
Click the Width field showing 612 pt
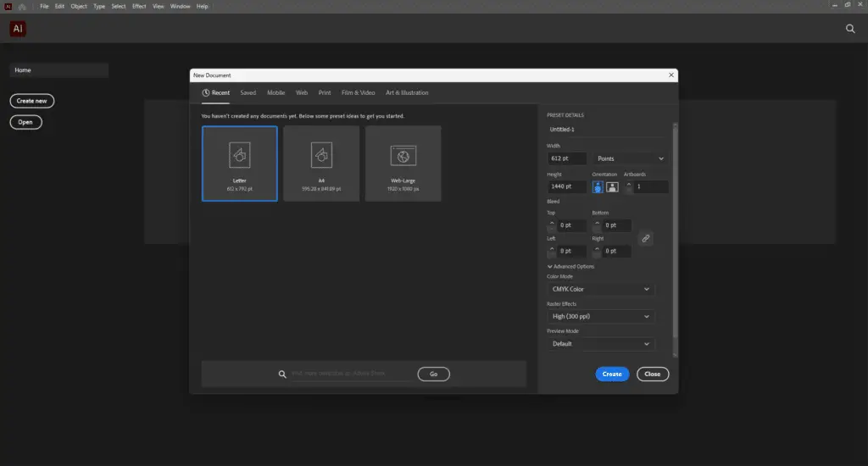coord(566,158)
